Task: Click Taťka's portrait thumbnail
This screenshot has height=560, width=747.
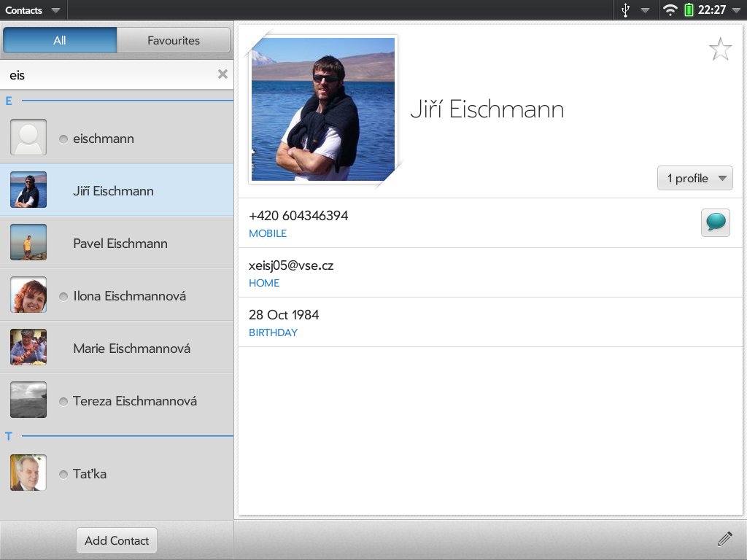Action: pos(28,472)
